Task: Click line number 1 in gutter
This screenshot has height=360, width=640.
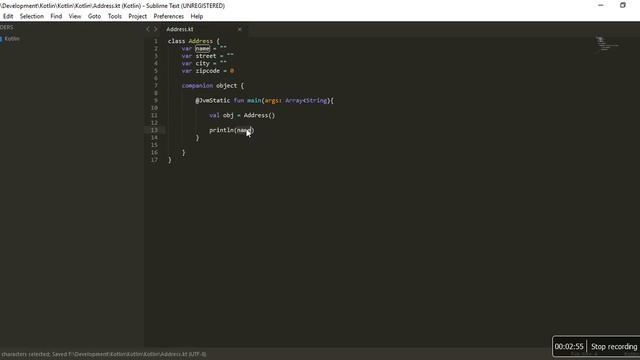Action: tap(156, 41)
